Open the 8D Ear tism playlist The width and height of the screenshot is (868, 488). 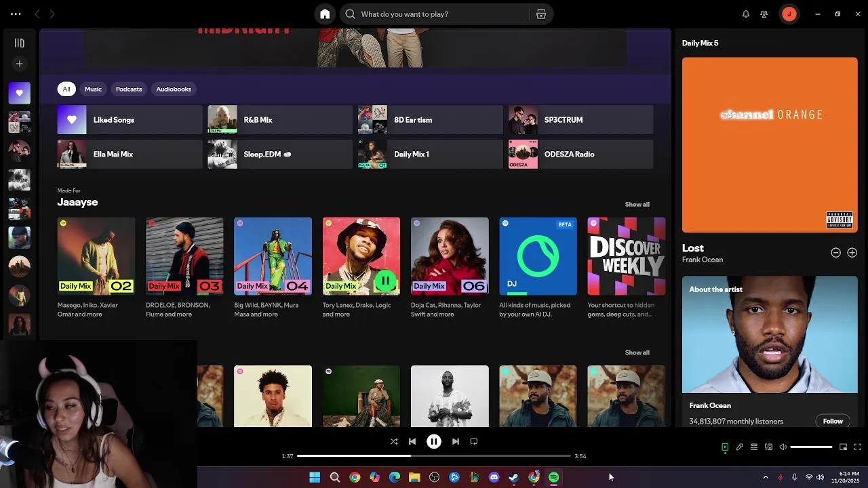pos(430,120)
